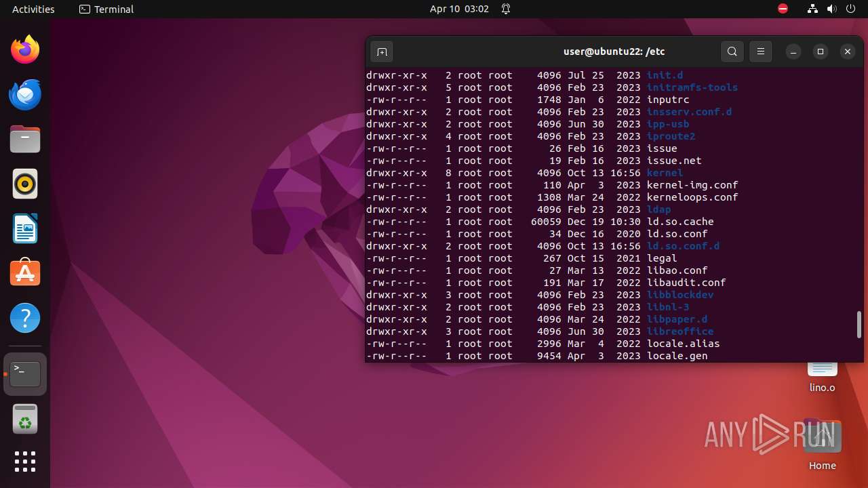Launch Rhythmbox from the dock

click(x=25, y=184)
